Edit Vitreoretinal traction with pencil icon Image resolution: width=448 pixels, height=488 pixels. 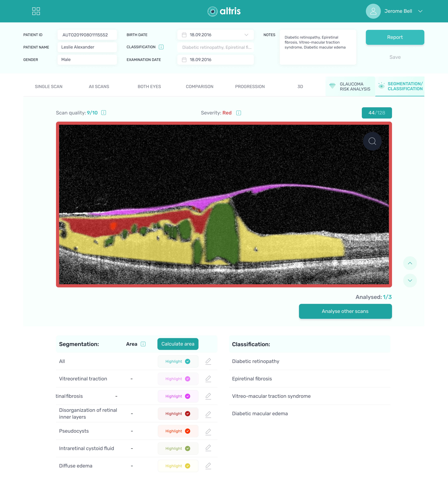pos(208,379)
